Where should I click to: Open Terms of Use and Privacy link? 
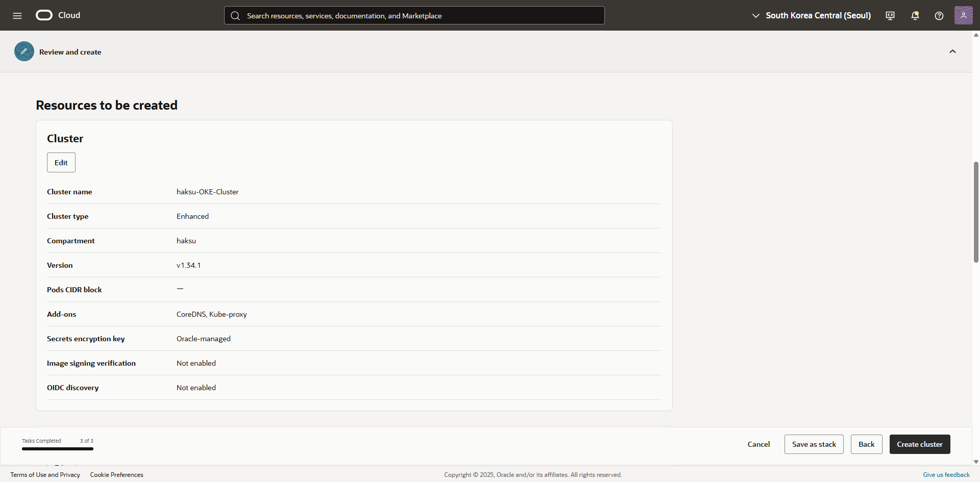[x=45, y=475]
